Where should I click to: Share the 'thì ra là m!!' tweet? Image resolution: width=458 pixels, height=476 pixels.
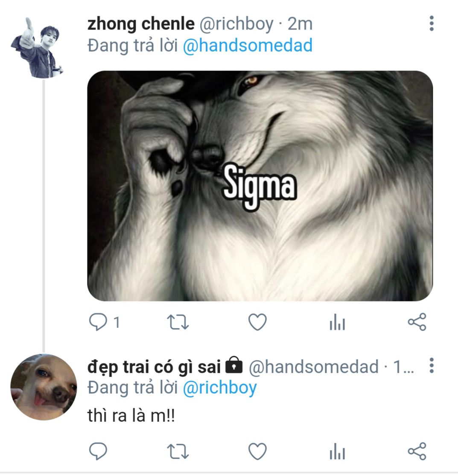[417, 451]
